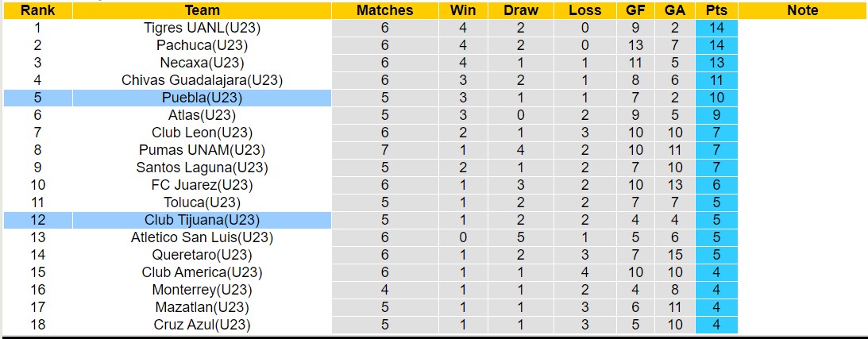
Task: Click Cruz Azul(U23) in last place
Action: point(202,325)
